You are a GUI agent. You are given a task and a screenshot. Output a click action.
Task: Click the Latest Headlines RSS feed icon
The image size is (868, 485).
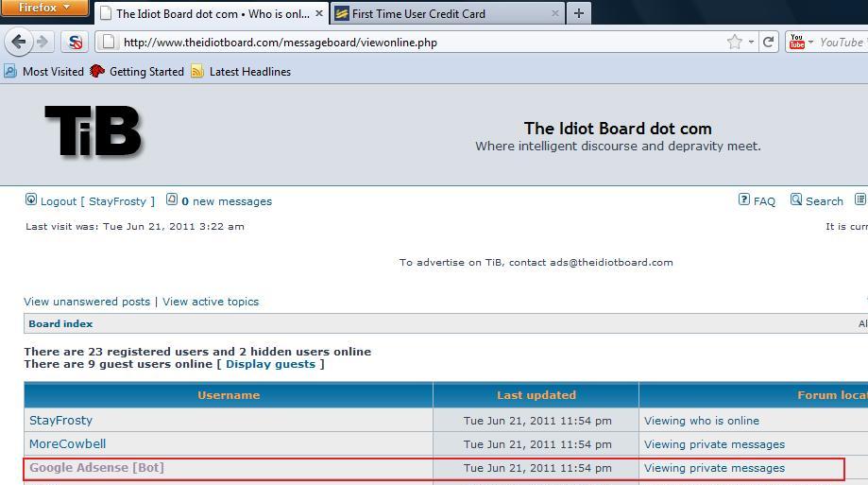(197, 72)
